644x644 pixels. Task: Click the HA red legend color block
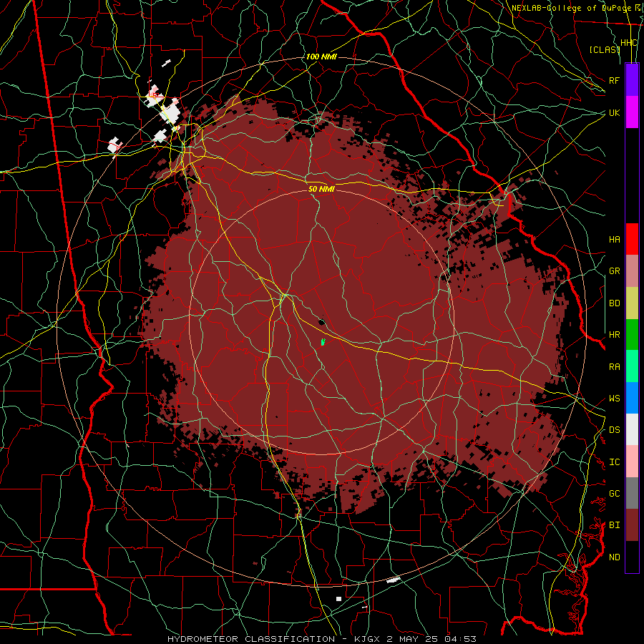click(632, 239)
